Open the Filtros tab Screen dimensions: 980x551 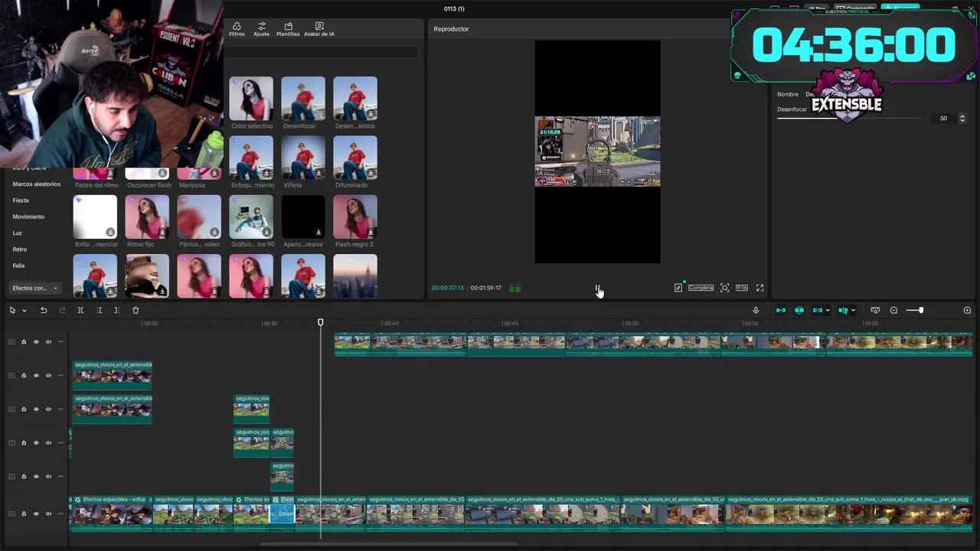(237, 29)
